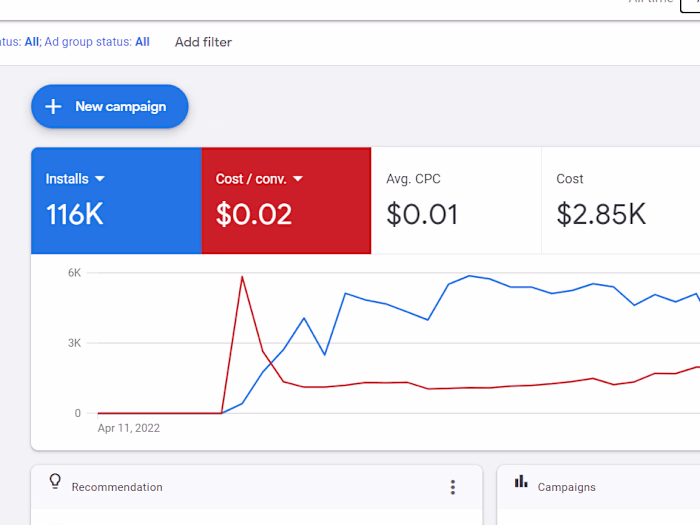Viewport: 700px width, 525px height.
Task: Click the Recommendation card title
Action: point(117,487)
